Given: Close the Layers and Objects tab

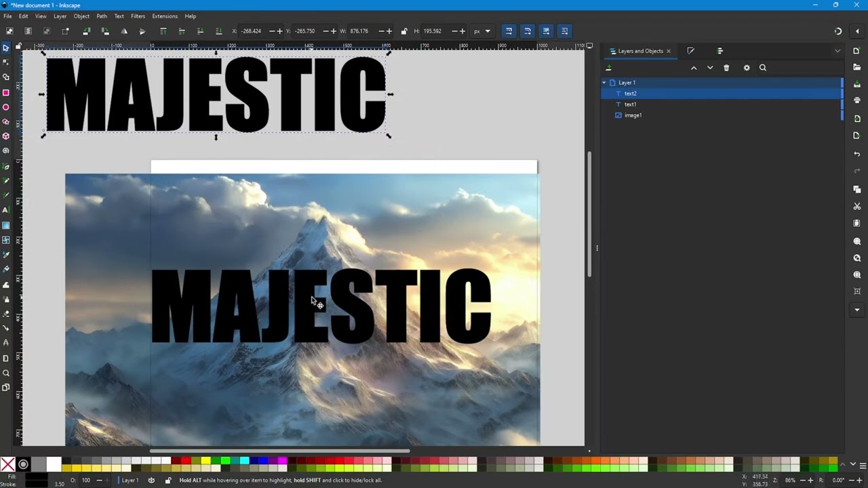Looking at the screenshot, I should coord(668,51).
